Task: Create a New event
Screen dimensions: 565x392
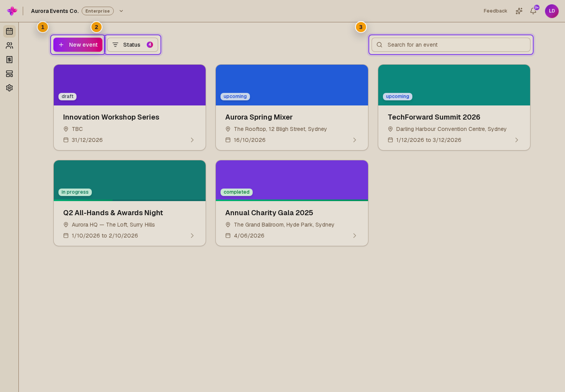Action: (x=78, y=45)
